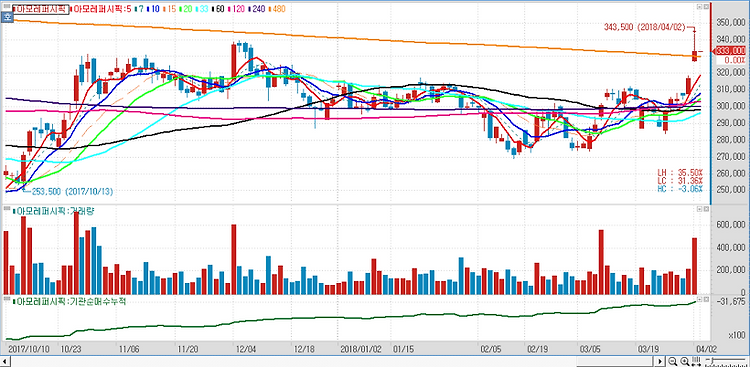
Task: Click the 11/06 date axis label
Action: coord(129,348)
